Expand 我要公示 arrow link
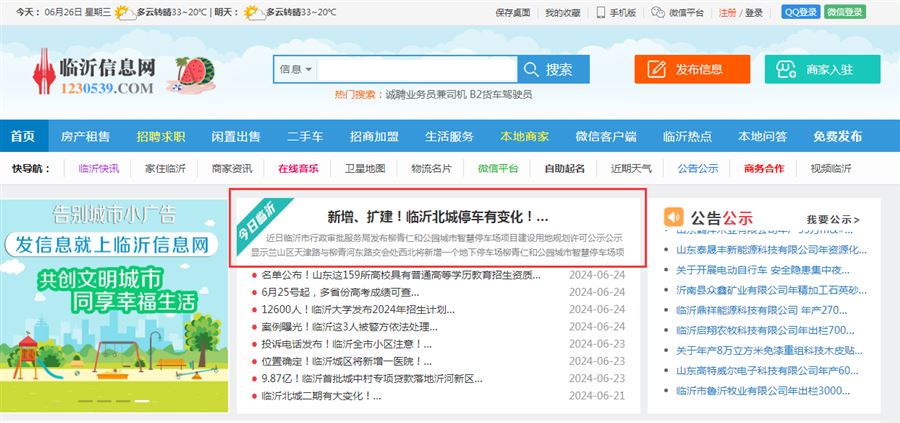This screenshot has width=900, height=423. (x=832, y=219)
